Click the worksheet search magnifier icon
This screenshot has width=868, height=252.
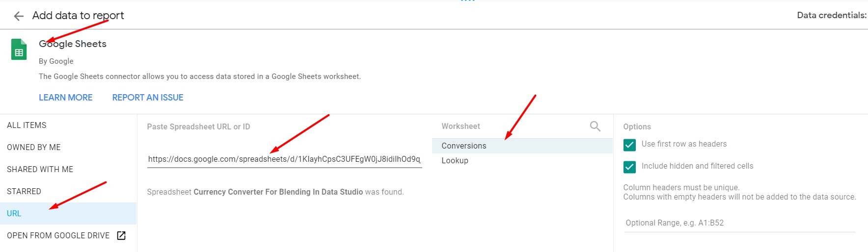(595, 126)
